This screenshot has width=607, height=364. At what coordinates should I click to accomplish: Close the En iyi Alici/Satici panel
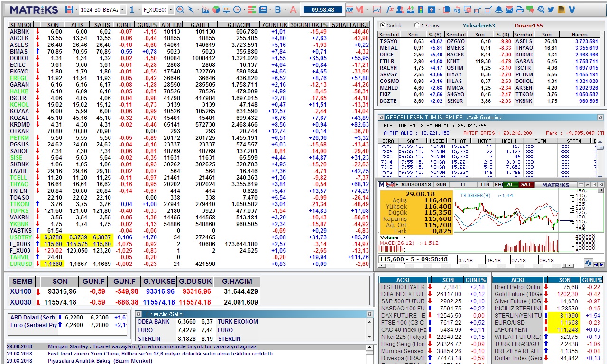point(369,314)
